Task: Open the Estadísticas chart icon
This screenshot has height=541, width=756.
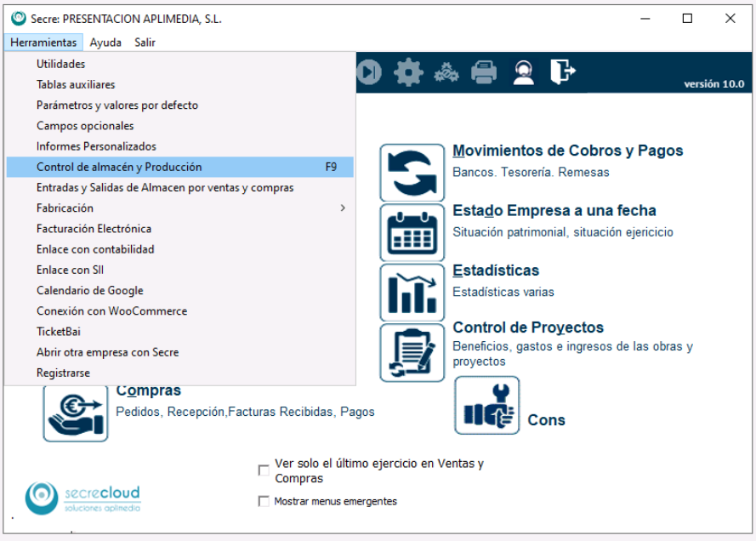Action: [x=412, y=292]
